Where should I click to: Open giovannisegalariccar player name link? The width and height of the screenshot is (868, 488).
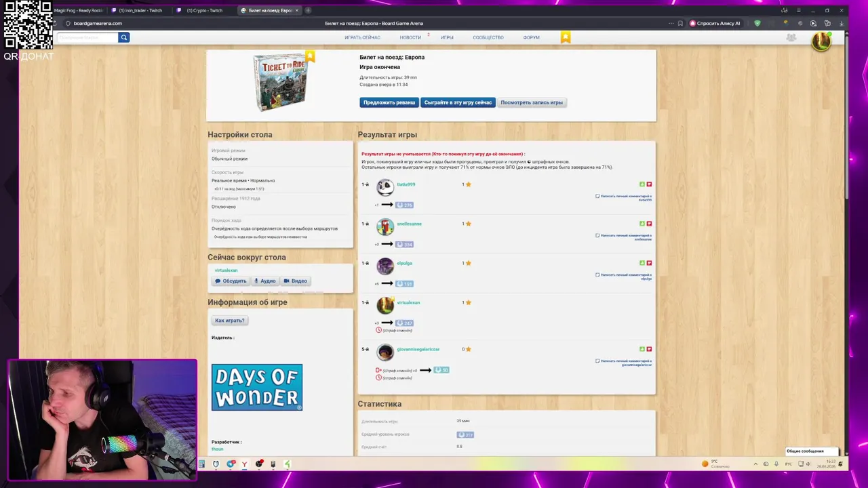418,349
